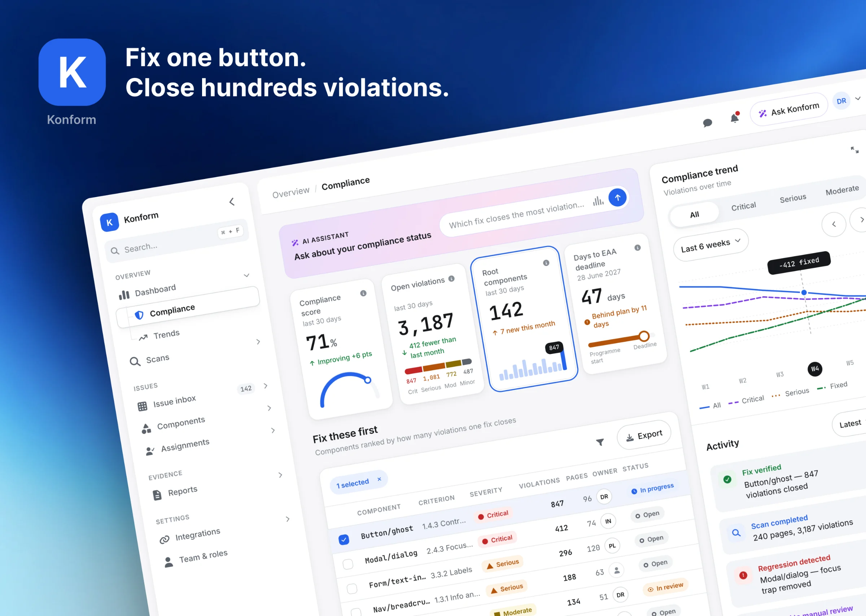Screen dimensions: 866x616
Task: Click the EAA deadline progress slider handle
Action: (644, 336)
